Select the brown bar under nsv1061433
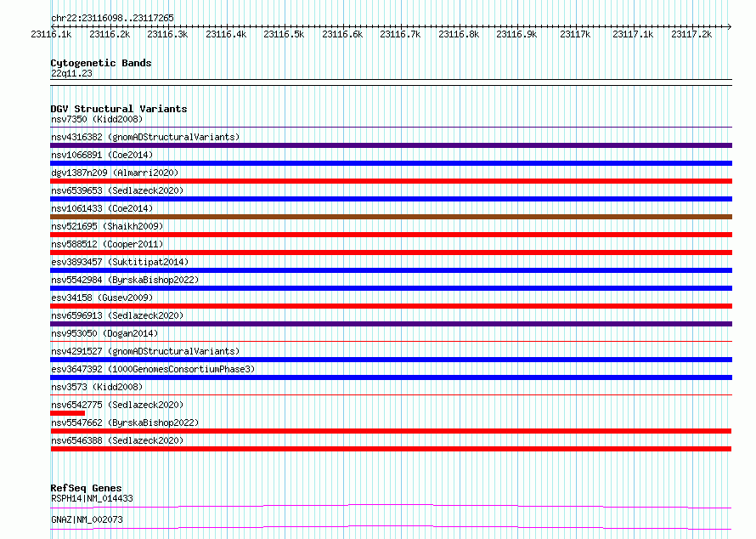Image resolution: width=756 pixels, height=539 pixels. click(391, 217)
